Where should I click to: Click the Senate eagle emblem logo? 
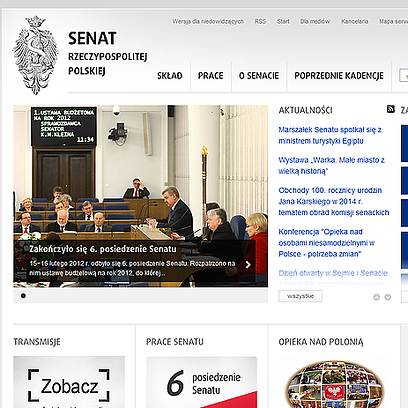36,55
